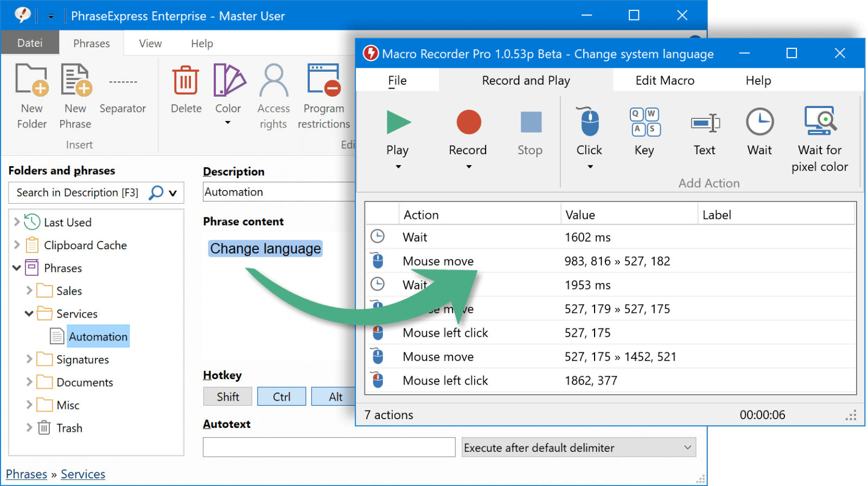Click the red Record button
868x486 pixels.
click(468, 122)
